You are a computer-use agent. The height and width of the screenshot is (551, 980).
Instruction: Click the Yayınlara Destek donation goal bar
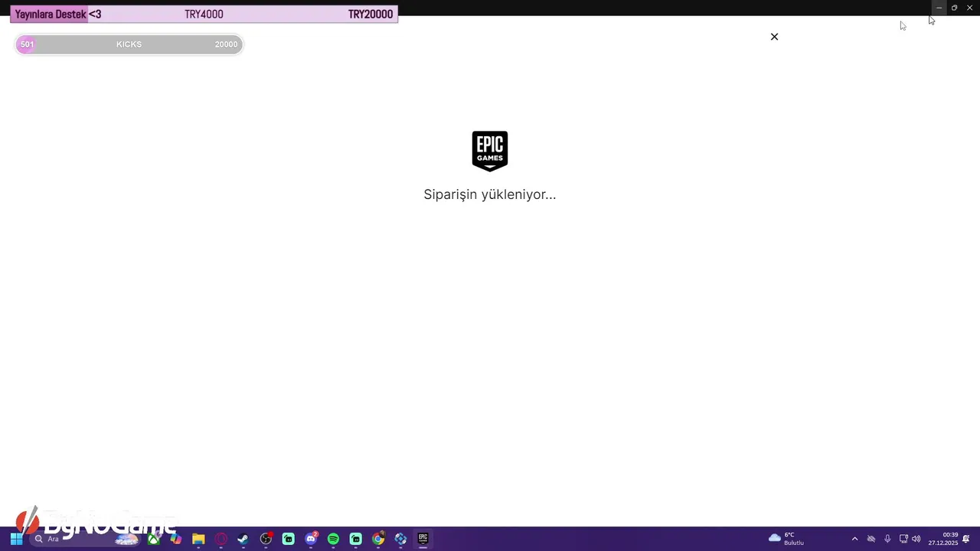[204, 15]
